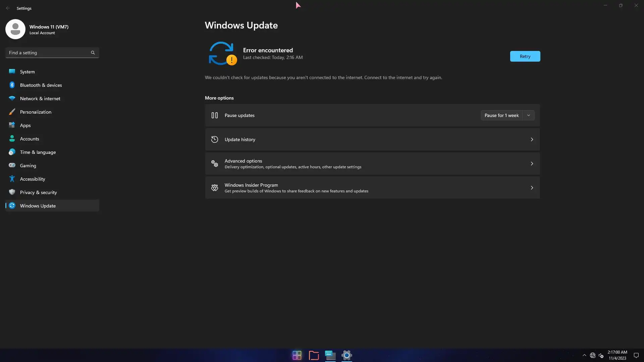Open the Gaming controller icon
Viewport: 644px width, 362px height.
(x=12, y=166)
